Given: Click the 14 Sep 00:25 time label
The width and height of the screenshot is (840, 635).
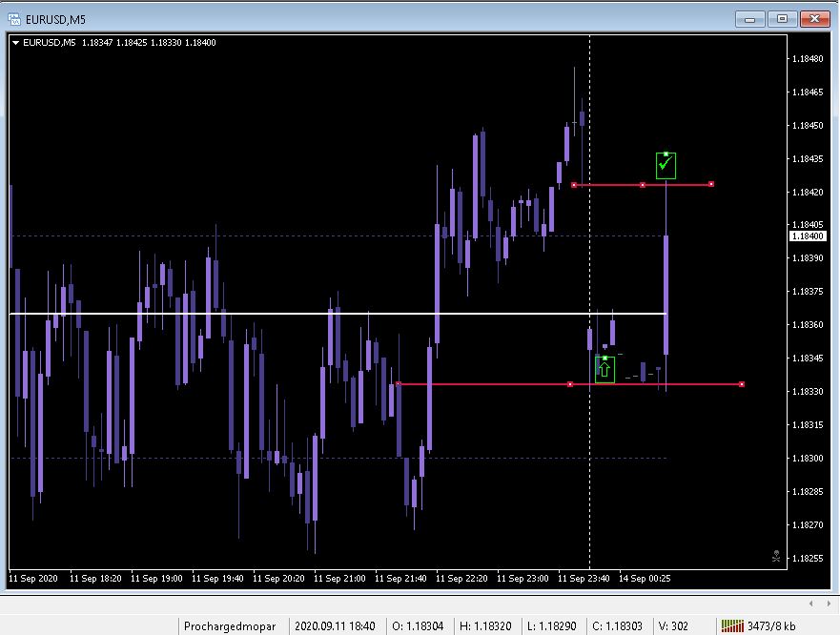Looking at the screenshot, I should (645, 579).
